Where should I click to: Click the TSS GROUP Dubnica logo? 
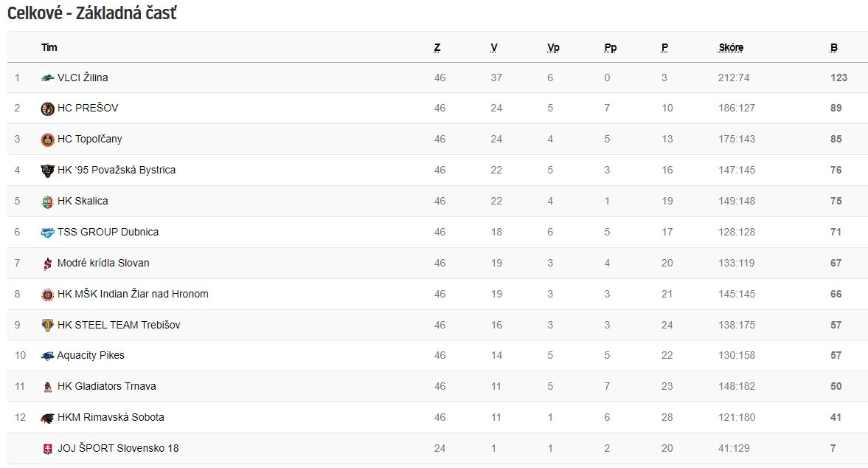click(48, 233)
